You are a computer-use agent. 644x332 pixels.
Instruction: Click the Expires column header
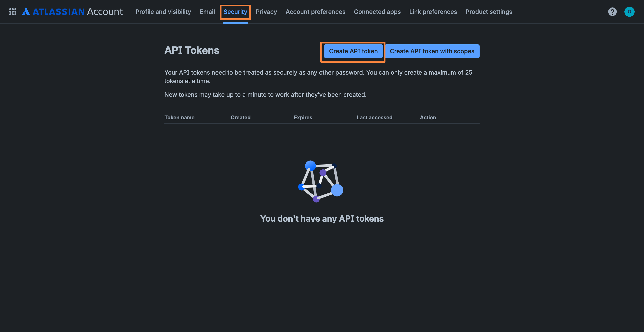point(303,117)
